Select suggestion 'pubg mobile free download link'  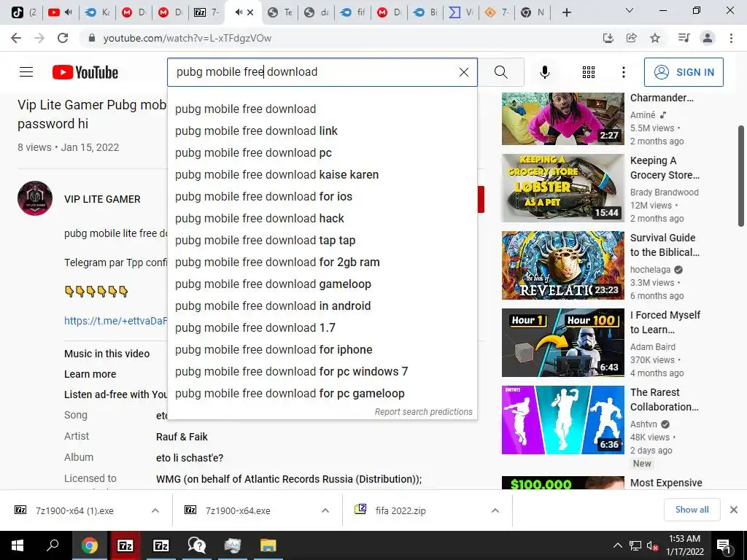coord(322,131)
